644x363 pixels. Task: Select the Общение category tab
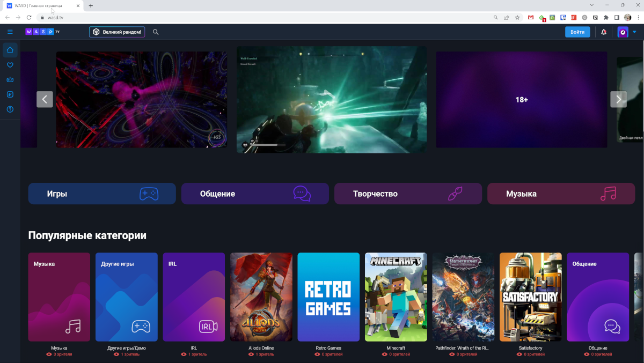255,194
